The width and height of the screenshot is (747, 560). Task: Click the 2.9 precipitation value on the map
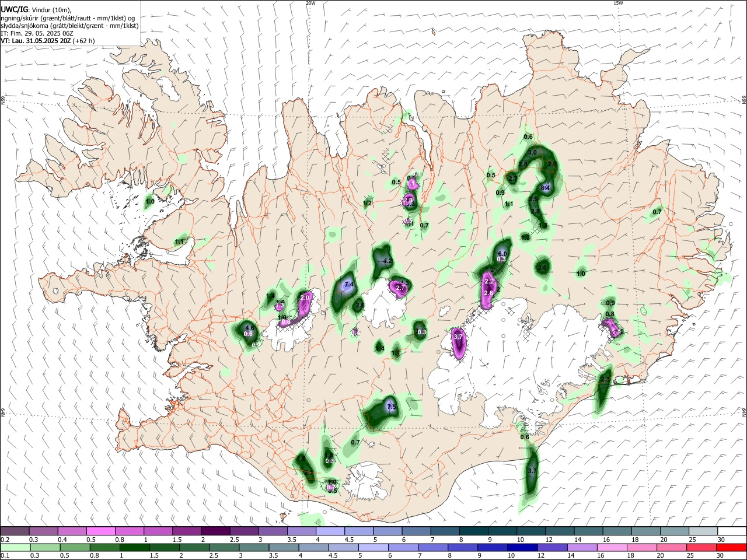(533, 199)
